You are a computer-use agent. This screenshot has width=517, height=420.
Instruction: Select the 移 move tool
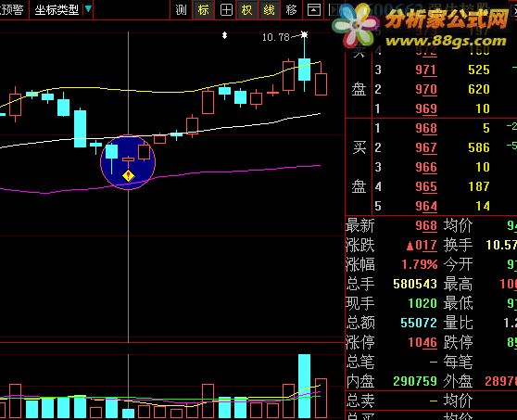pos(291,10)
